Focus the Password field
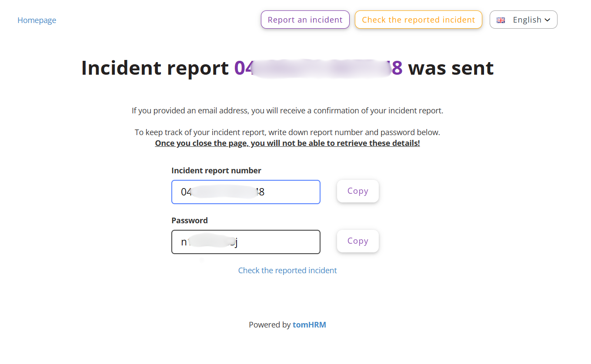Screen dimensions: 591x364 coord(246,242)
